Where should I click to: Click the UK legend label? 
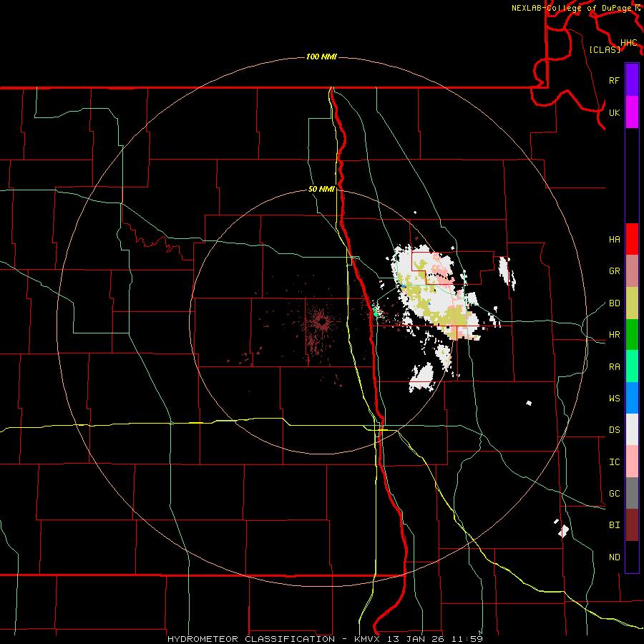click(614, 112)
